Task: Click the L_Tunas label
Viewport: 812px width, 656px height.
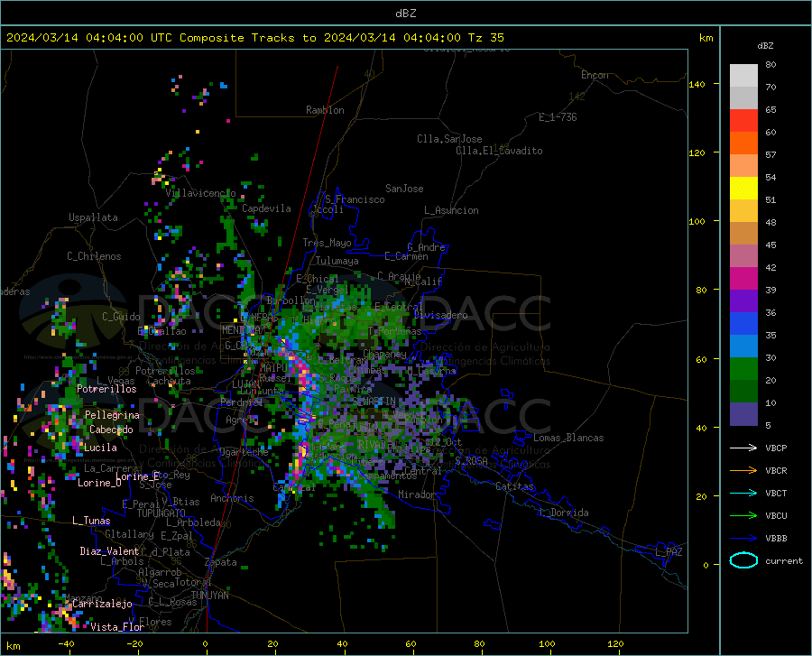Action: 91,521
